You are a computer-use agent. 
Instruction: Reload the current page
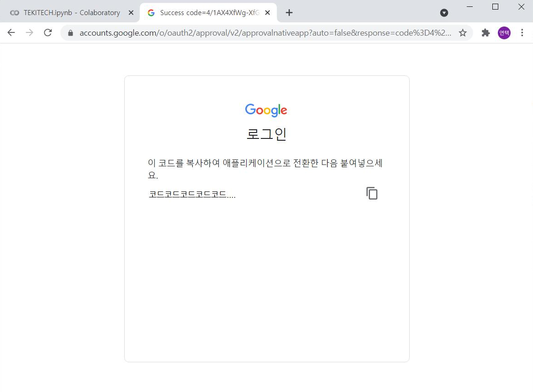(x=48, y=32)
